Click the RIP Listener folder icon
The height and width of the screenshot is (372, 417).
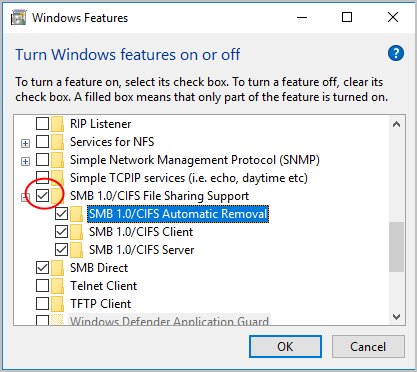point(57,124)
